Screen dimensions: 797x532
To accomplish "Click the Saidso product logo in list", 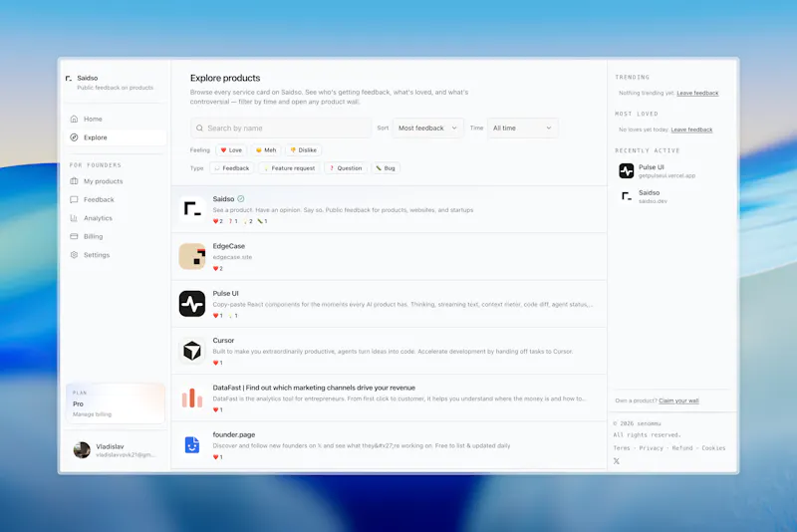I will click(x=192, y=209).
